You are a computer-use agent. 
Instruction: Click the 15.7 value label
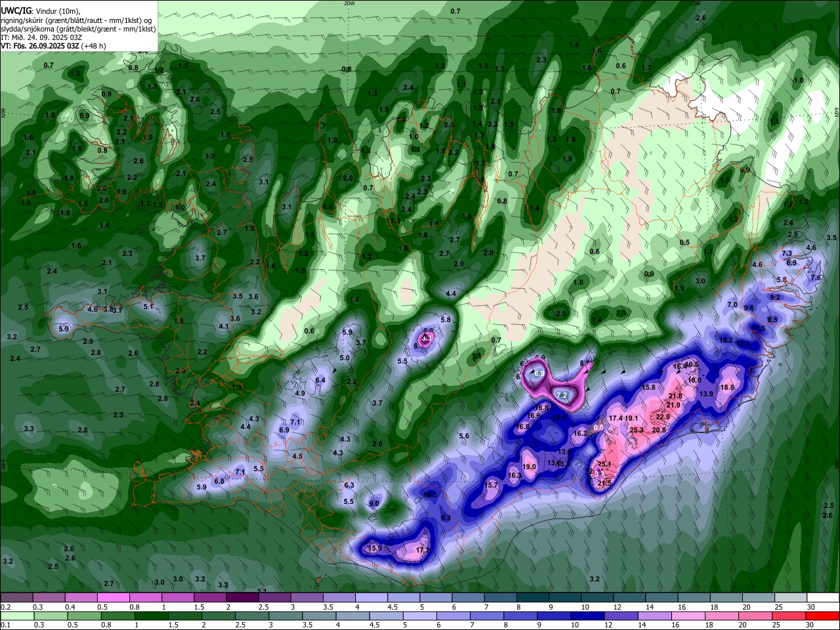coord(492,486)
